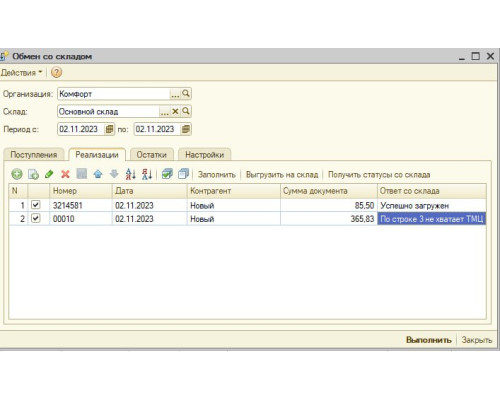Open the Организация selection ellipsis button
The image size is (500, 400).
[x=175, y=94]
